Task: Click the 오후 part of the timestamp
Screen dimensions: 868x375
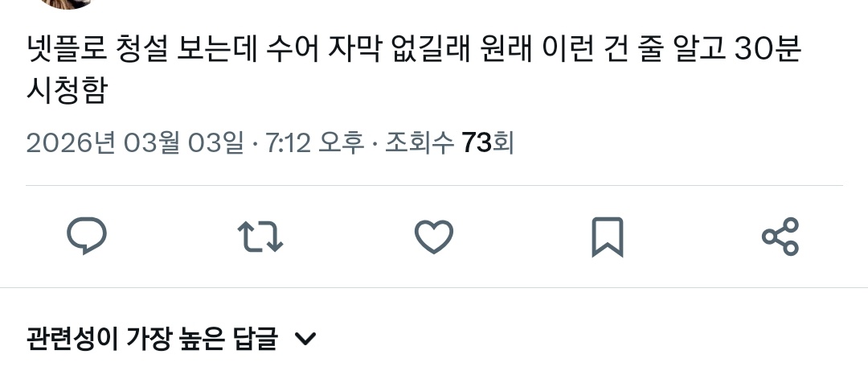Action: click(x=341, y=143)
